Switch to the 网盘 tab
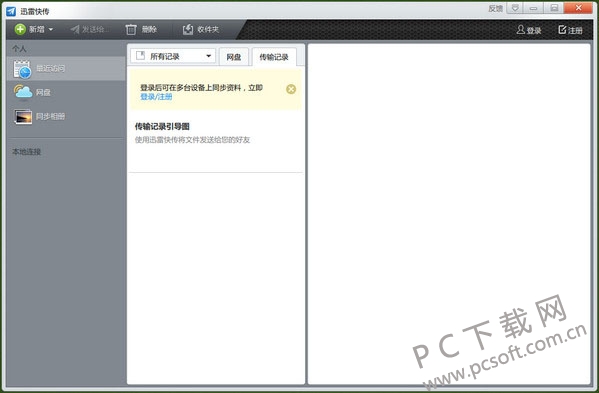This screenshot has height=393, width=599. tap(234, 57)
